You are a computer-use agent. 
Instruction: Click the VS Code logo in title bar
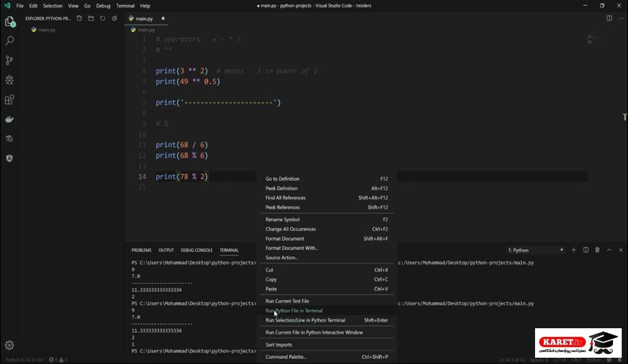[x=7, y=6]
